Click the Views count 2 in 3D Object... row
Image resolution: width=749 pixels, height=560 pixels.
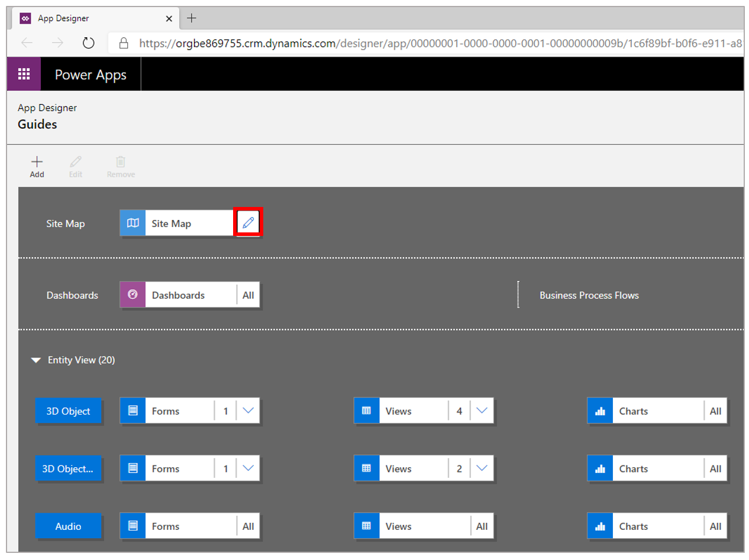[x=460, y=468]
